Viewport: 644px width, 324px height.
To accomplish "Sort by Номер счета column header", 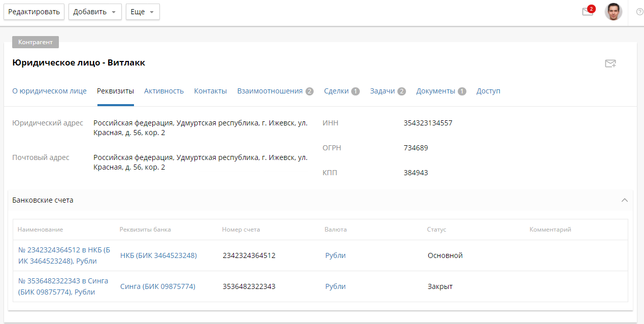I will (241, 230).
